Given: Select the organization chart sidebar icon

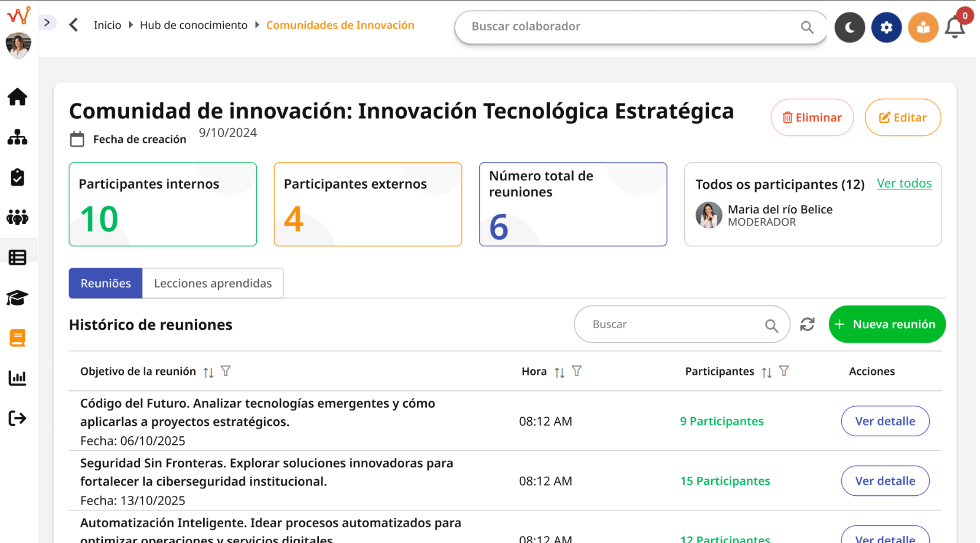Looking at the screenshot, I should click(x=18, y=137).
